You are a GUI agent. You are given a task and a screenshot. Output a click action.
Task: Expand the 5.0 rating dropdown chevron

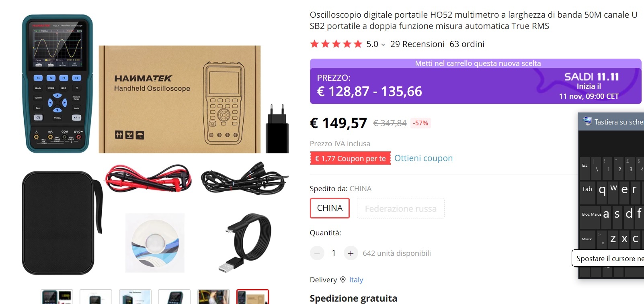point(383,45)
